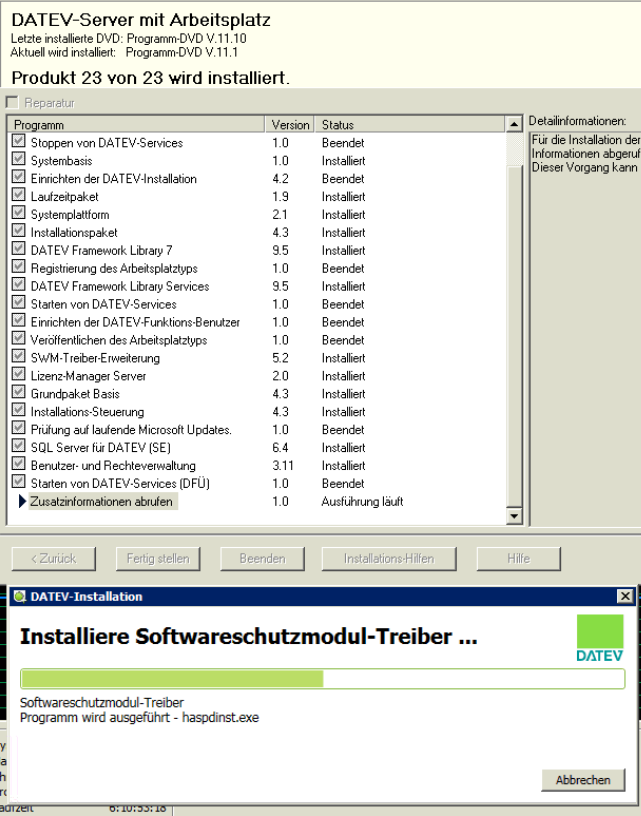
Task: Click version 6.4 of SQL Server
Action: coord(280,448)
